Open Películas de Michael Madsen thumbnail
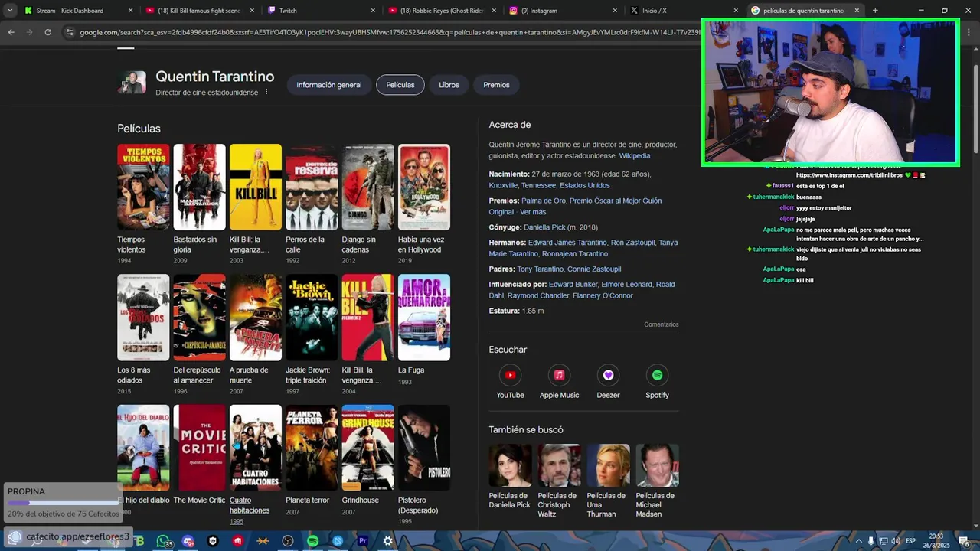 (657, 465)
